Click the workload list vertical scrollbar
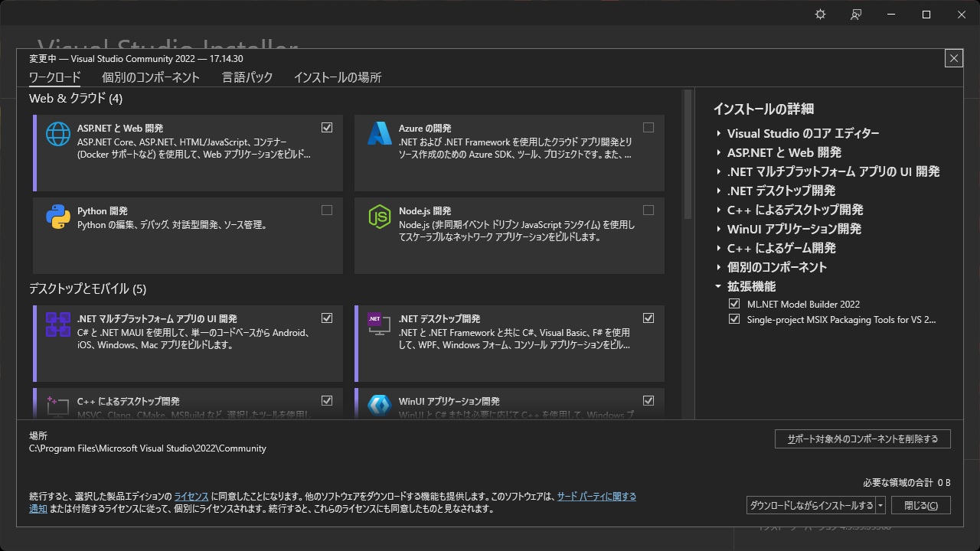This screenshot has height=551, width=980. pyautogui.click(x=688, y=153)
